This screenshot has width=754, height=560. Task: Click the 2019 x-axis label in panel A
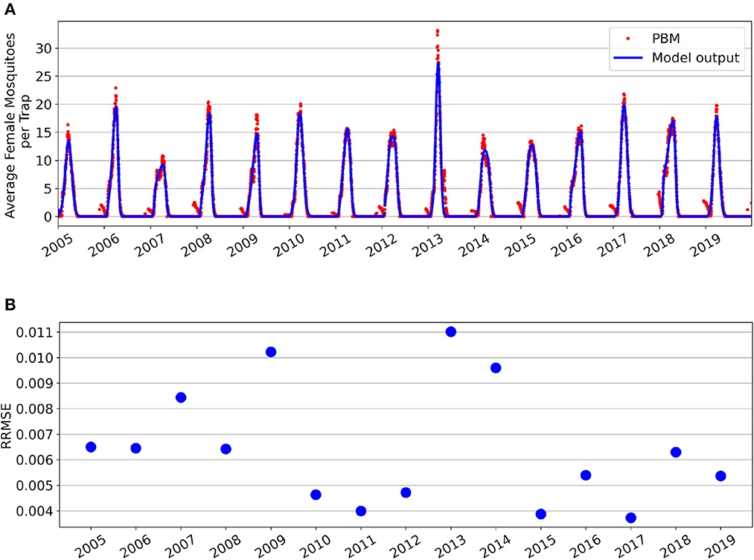click(706, 245)
